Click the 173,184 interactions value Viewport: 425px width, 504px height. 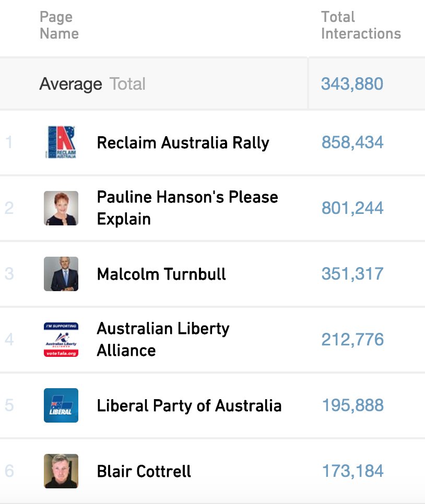[x=353, y=471]
